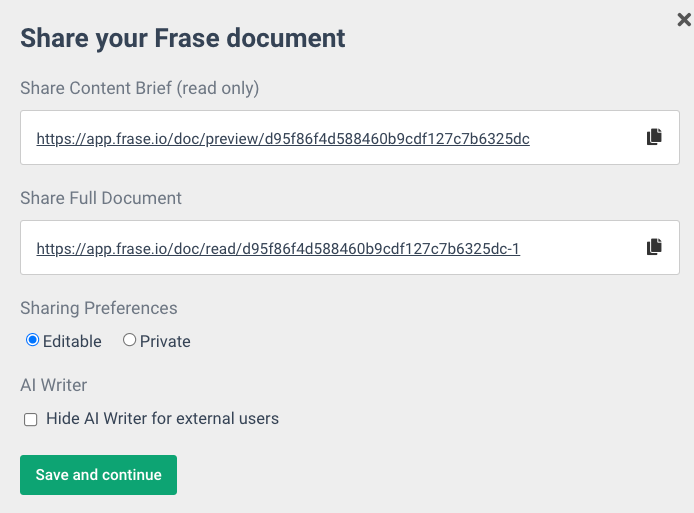The image size is (694, 513).
Task: Copy the Content Brief share link
Action: tap(654, 137)
